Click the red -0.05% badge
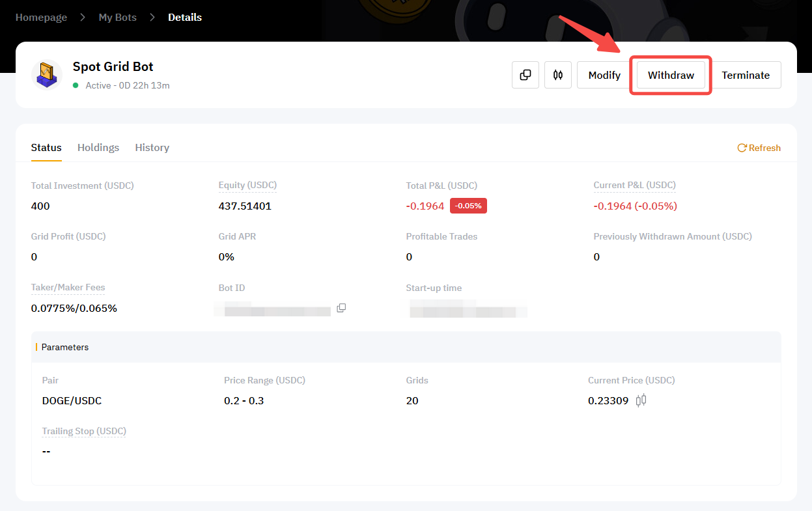Image resolution: width=812 pixels, height=511 pixels. [x=468, y=206]
